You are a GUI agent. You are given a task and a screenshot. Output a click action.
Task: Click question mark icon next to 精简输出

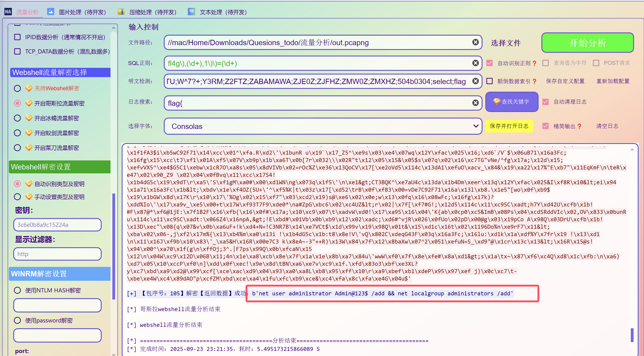click(x=579, y=126)
